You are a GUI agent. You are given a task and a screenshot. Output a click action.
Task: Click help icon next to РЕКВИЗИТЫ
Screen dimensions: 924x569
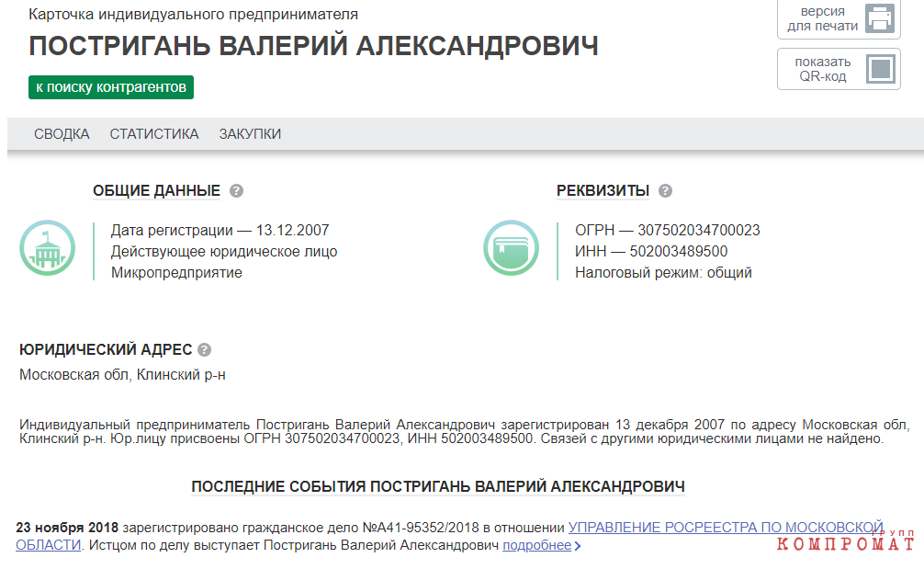click(665, 191)
